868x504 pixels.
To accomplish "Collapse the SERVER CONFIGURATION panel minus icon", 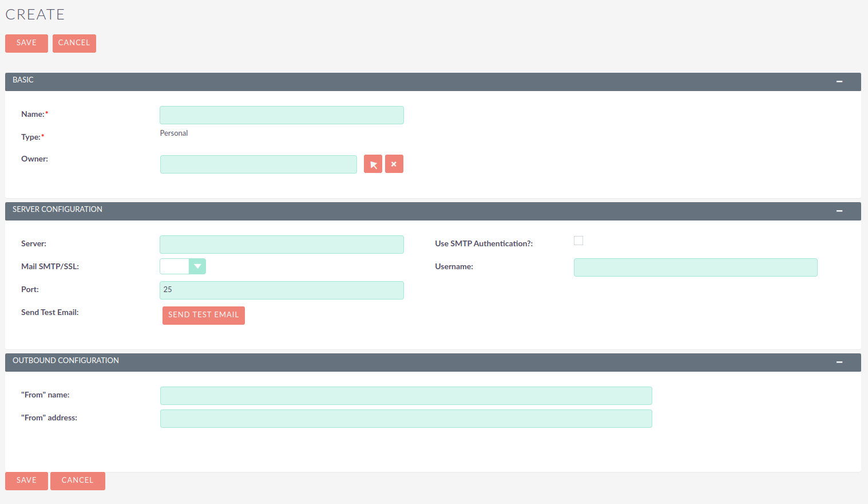I will [839, 211].
